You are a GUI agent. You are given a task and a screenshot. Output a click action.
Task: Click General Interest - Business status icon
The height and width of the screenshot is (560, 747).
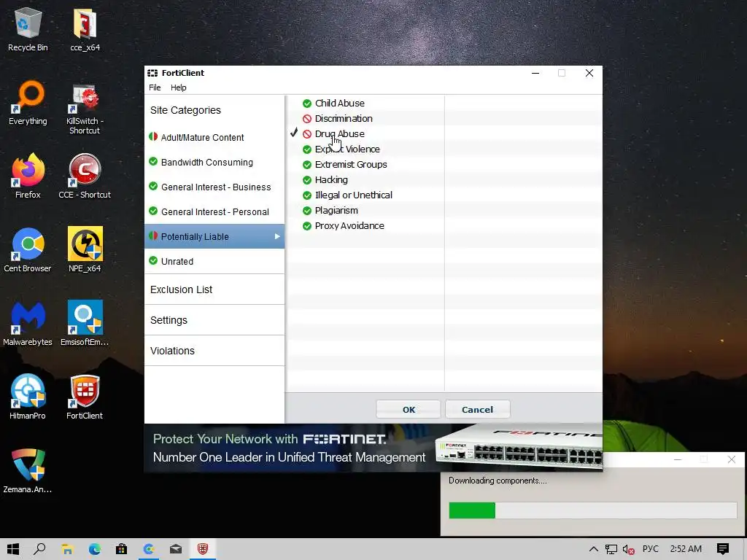[x=153, y=186]
